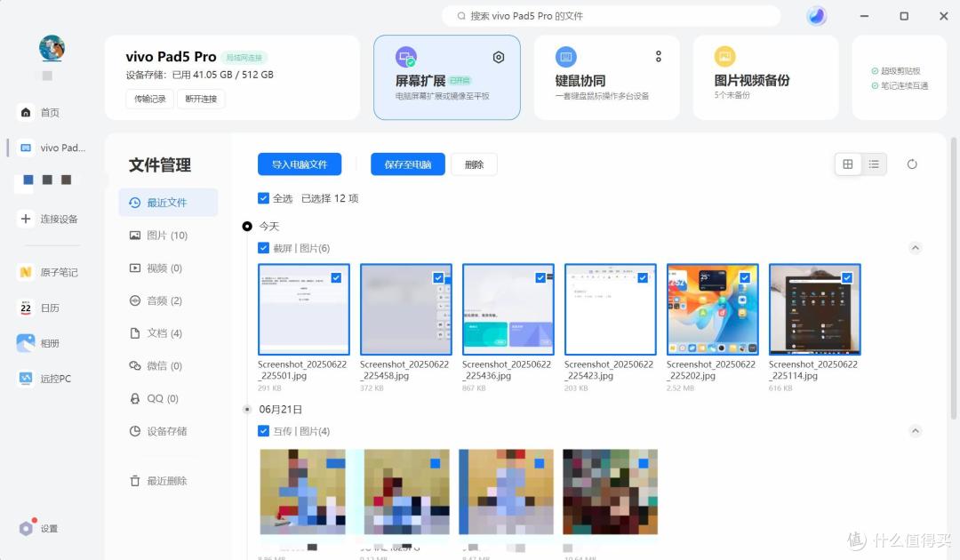Open 设备存储 device storage

(158, 431)
